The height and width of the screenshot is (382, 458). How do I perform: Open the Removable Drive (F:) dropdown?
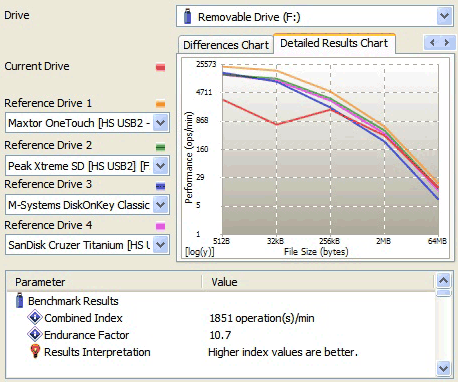(x=444, y=16)
